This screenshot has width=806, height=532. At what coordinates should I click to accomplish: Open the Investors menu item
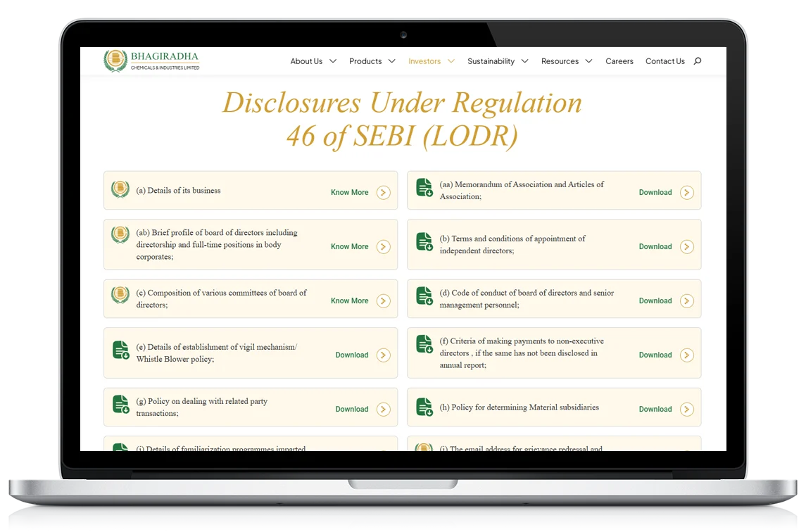424,61
